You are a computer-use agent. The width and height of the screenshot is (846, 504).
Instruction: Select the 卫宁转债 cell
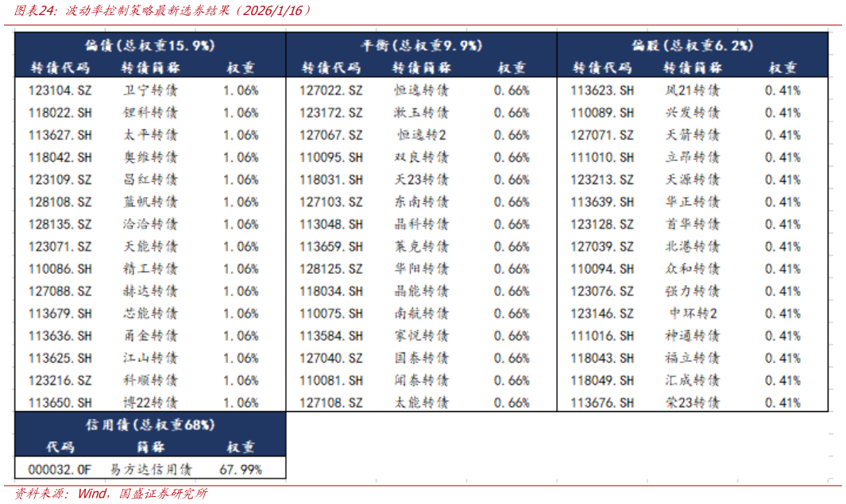click(x=150, y=90)
